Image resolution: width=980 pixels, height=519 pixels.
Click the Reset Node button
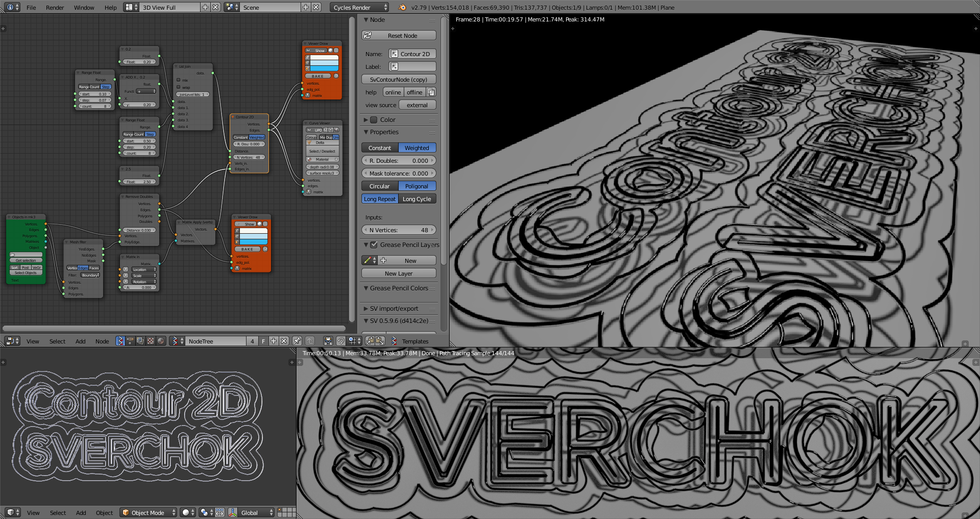(x=399, y=35)
